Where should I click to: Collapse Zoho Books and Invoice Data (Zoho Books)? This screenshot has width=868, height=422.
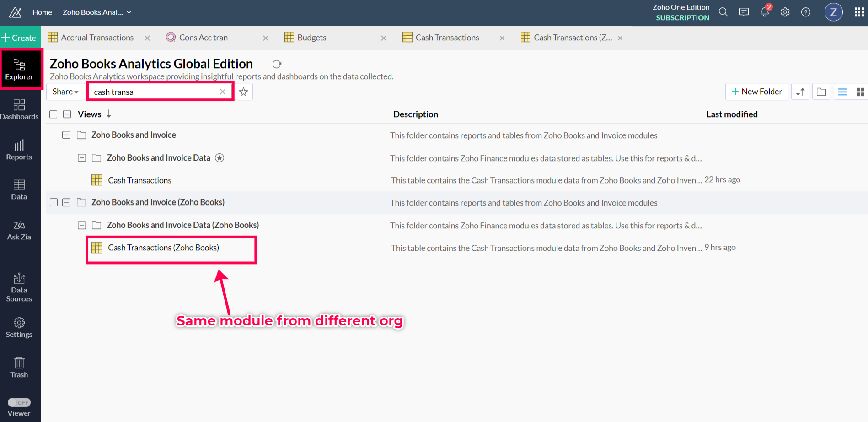[82, 225]
